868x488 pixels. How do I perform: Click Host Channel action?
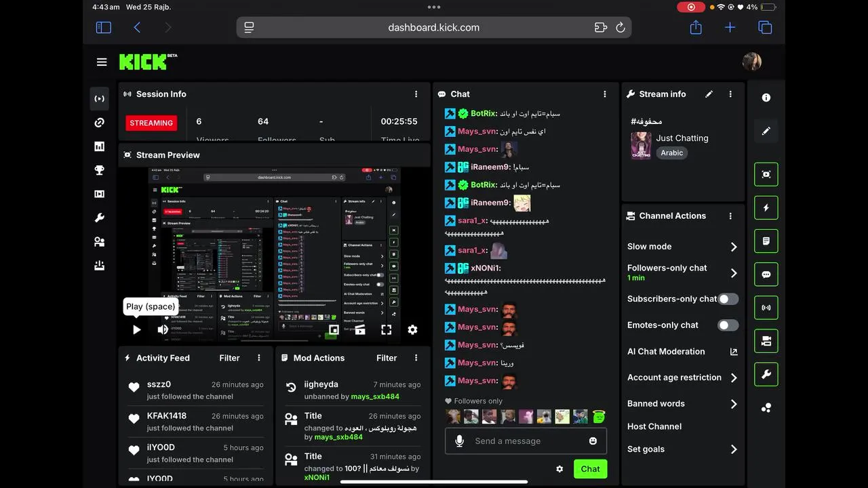pos(654,426)
